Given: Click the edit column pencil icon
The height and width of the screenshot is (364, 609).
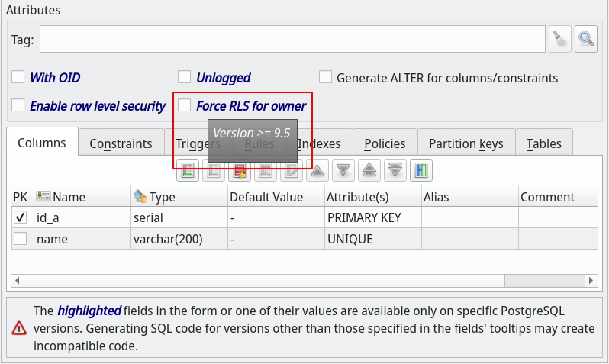Looking at the screenshot, I should pyautogui.click(x=292, y=170).
